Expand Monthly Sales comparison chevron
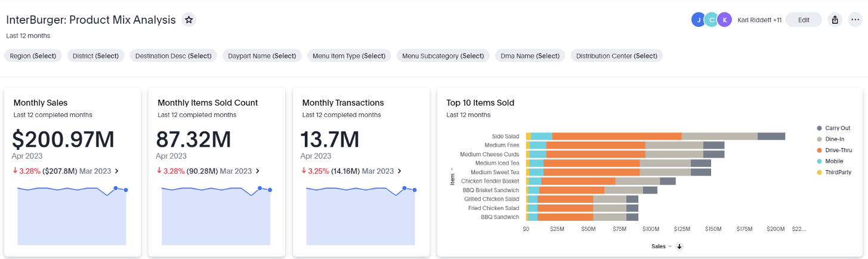 pos(116,171)
